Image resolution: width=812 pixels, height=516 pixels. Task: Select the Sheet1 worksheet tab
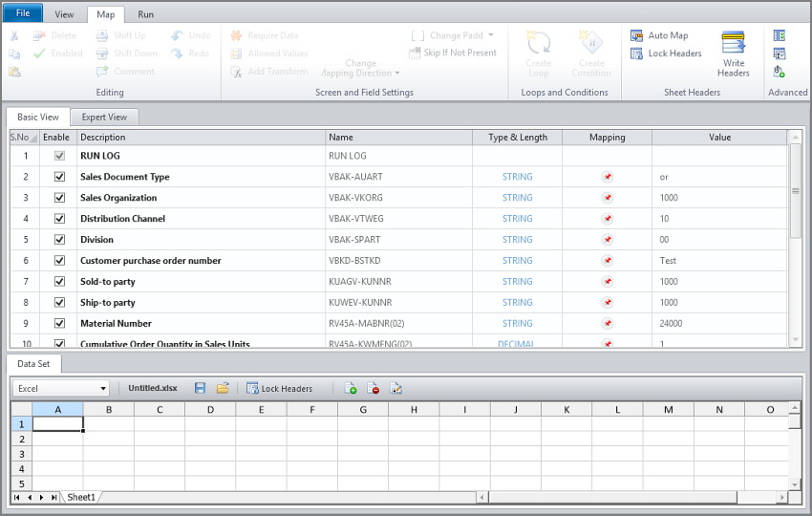point(81,498)
